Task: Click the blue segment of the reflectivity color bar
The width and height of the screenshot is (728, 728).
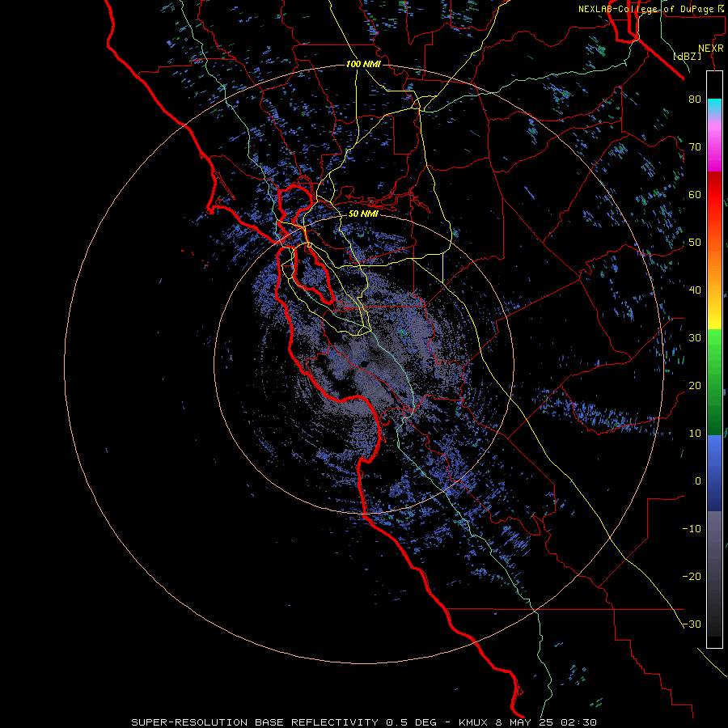Action: coord(714,473)
